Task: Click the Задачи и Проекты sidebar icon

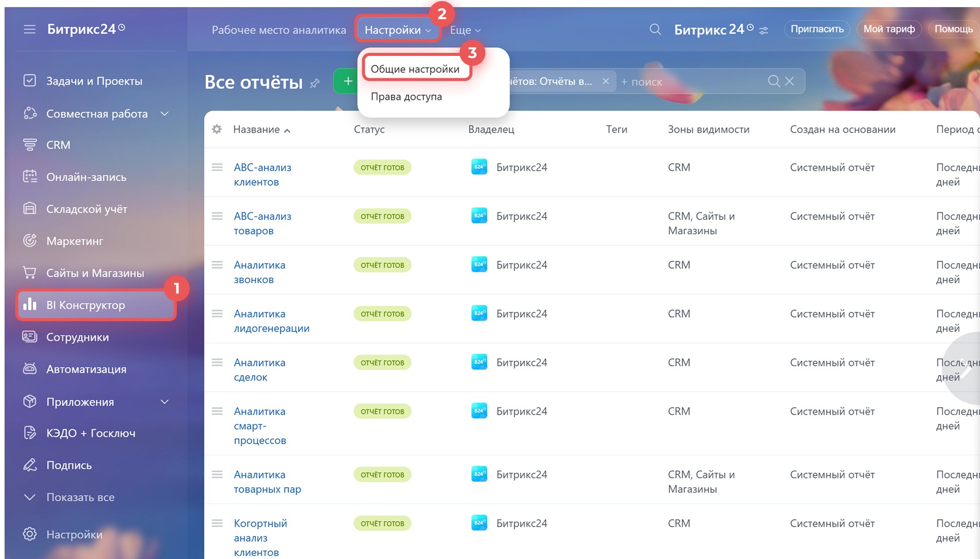Action: 29,81
